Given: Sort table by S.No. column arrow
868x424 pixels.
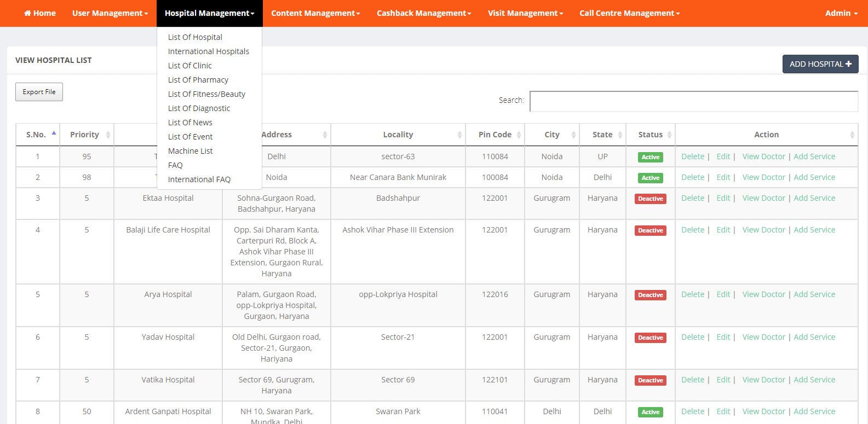Looking at the screenshot, I should pos(54,134).
